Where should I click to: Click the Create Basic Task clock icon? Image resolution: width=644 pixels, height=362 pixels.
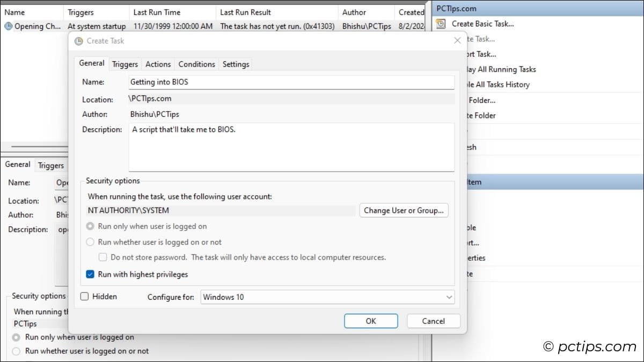click(440, 24)
